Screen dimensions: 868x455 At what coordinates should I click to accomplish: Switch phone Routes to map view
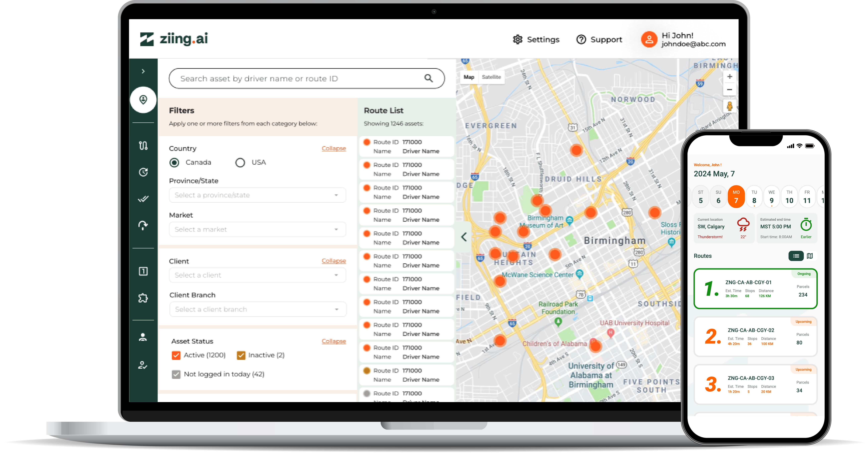[810, 256]
